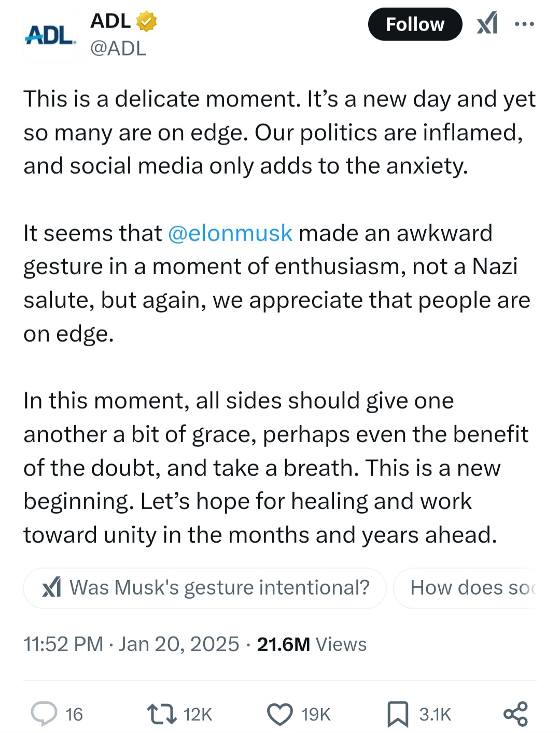The width and height of the screenshot is (560, 733).
Task: Follow the ADL account
Action: (415, 24)
